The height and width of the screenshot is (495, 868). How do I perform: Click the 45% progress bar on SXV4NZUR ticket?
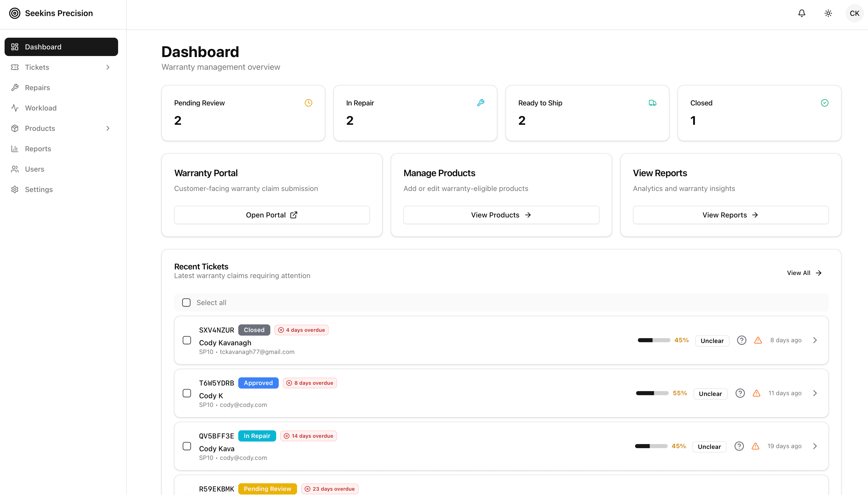click(x=654, y=340)
